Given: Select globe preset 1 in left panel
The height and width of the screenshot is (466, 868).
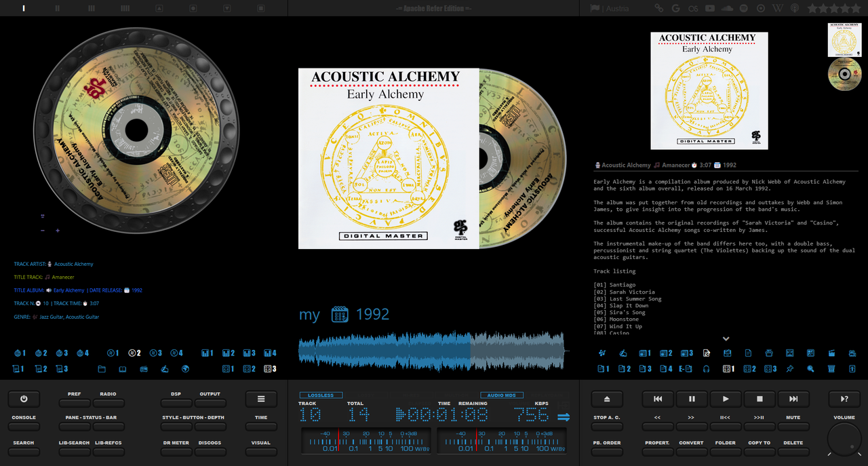Looking at the screenshot, I should point(20,353).
